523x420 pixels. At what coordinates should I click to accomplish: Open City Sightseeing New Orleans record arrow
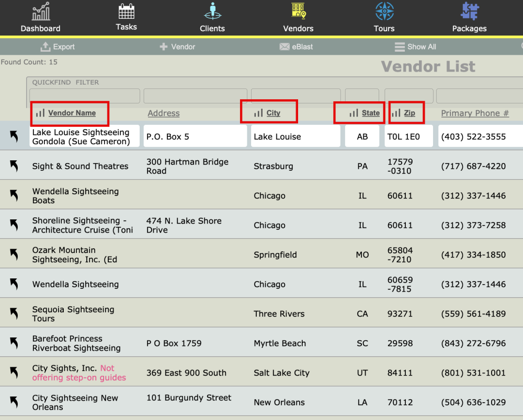pos(14,402)
